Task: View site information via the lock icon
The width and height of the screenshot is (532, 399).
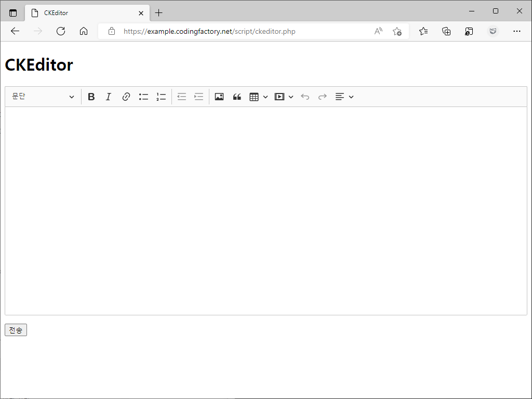Action: pyautogui.click(x=112, y=31)
